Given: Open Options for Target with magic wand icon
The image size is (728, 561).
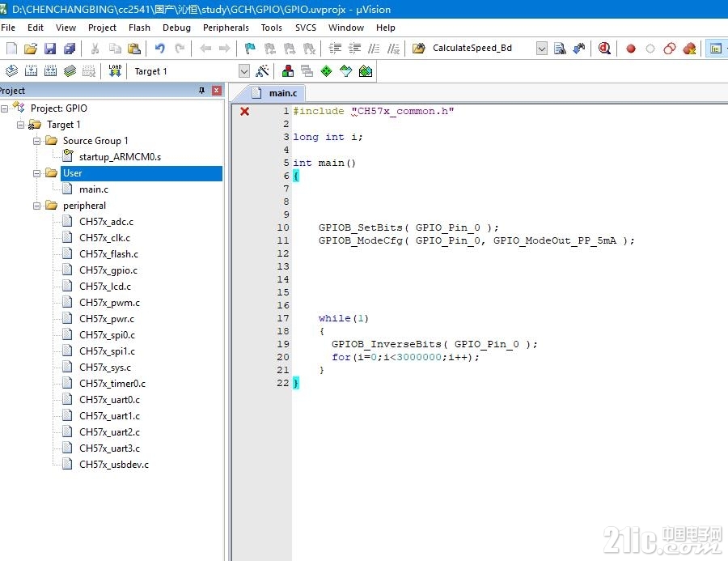Looking at the screenshot, I should [x=262, y=70].
